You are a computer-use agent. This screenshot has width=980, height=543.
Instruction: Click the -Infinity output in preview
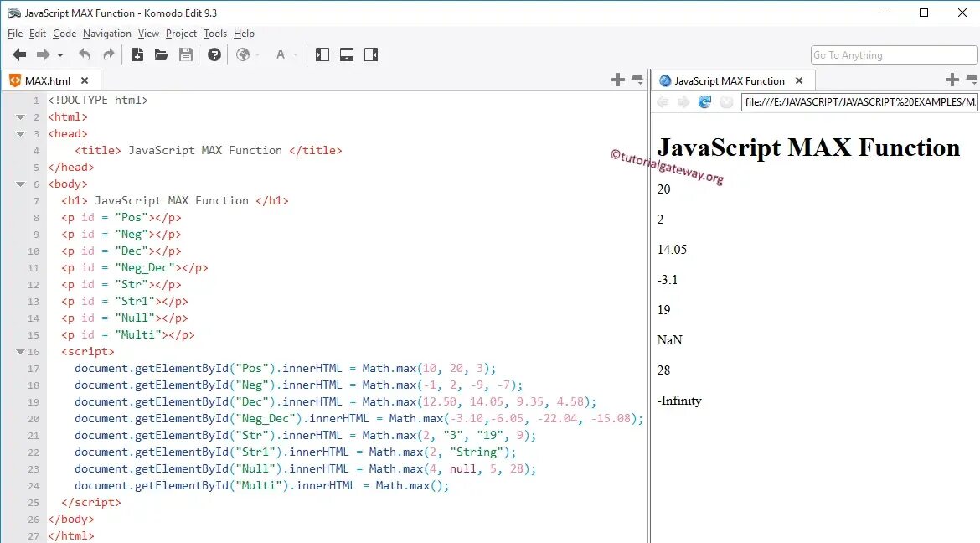pyautogui.click(x=679, y=401)
